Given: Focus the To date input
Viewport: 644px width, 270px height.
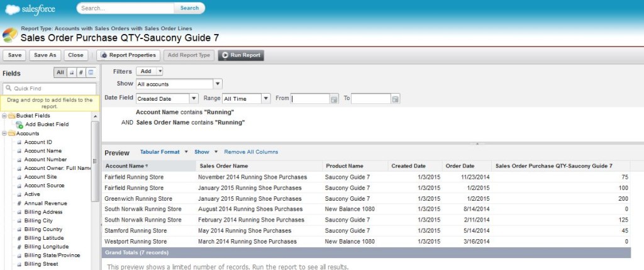Looking at the screenshot, I should (x=371, y=99).
